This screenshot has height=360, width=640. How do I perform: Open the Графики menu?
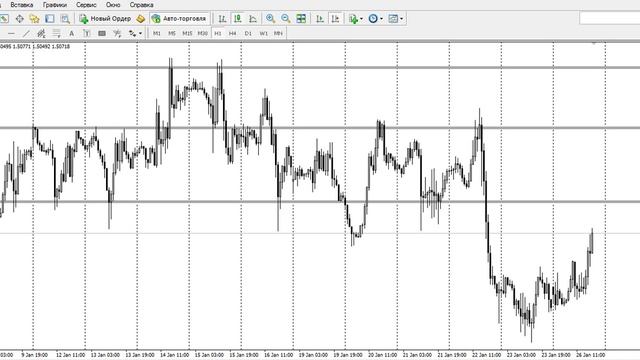55,5
